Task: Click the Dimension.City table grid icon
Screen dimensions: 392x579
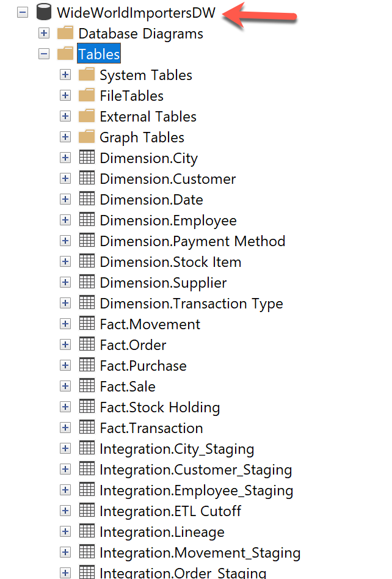Action: pos(87,158)
